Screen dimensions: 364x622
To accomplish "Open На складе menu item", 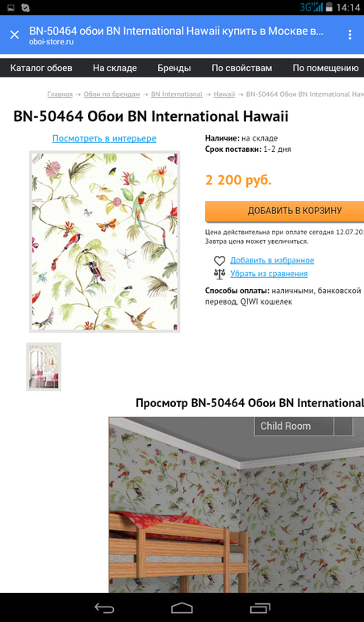I will click(x=115, y=68).
